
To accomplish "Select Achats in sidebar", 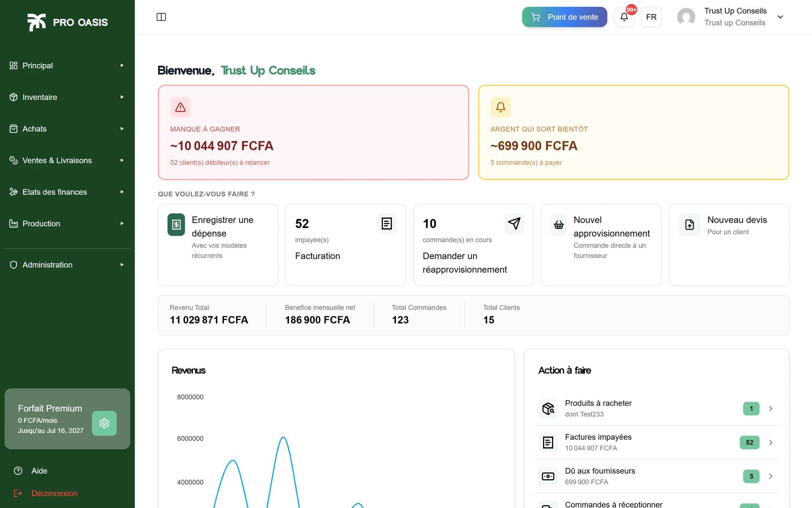I will pyautogui.click(x=67, y=129).
